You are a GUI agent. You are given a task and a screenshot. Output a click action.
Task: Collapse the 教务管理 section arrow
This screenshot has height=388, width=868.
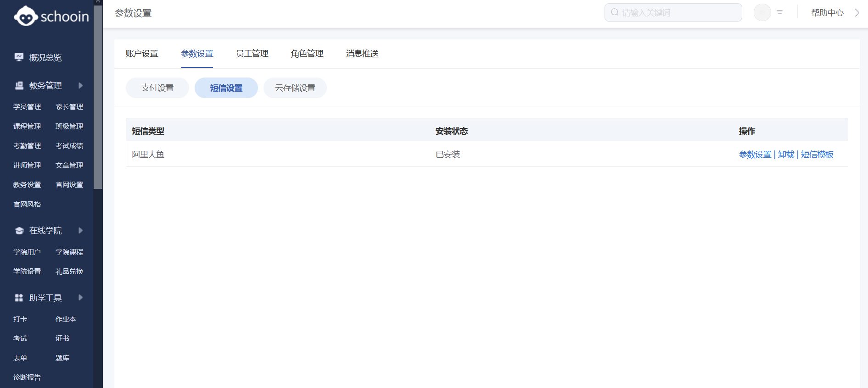(x=81, y=85)
